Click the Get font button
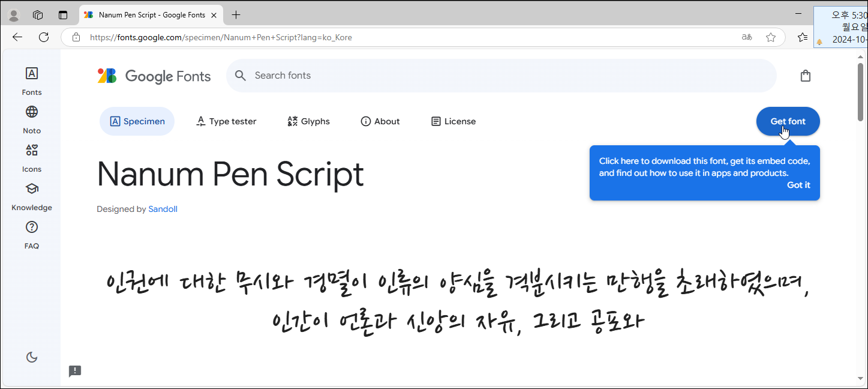The width and height of the screenshot is (868, 389). (788, 121)
